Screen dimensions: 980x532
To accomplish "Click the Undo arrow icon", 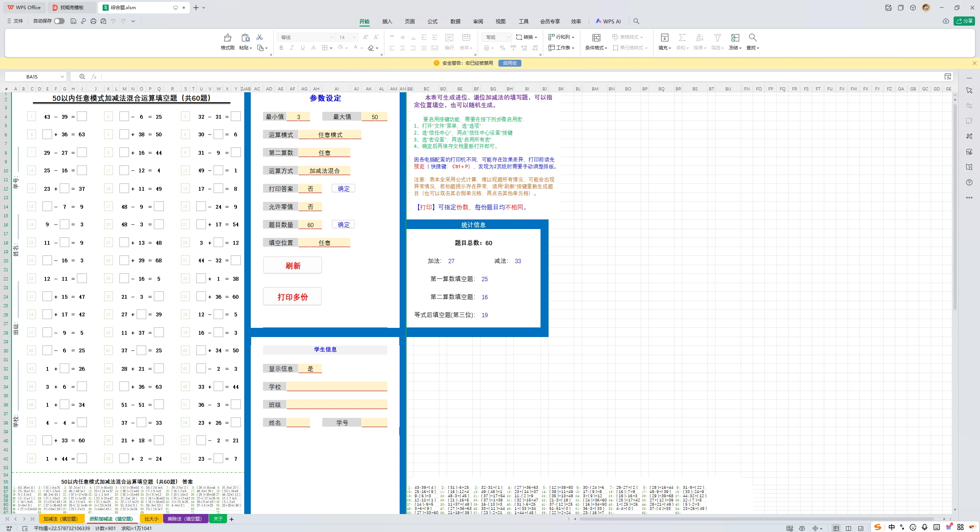I will pos(113,21).
